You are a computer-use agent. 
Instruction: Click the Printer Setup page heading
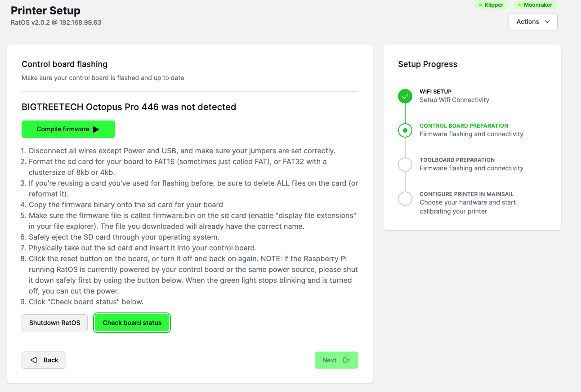tap(45, 10)
